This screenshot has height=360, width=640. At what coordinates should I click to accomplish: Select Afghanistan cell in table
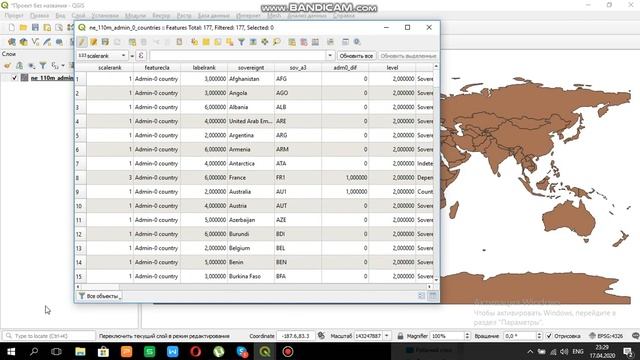point(251,79)
